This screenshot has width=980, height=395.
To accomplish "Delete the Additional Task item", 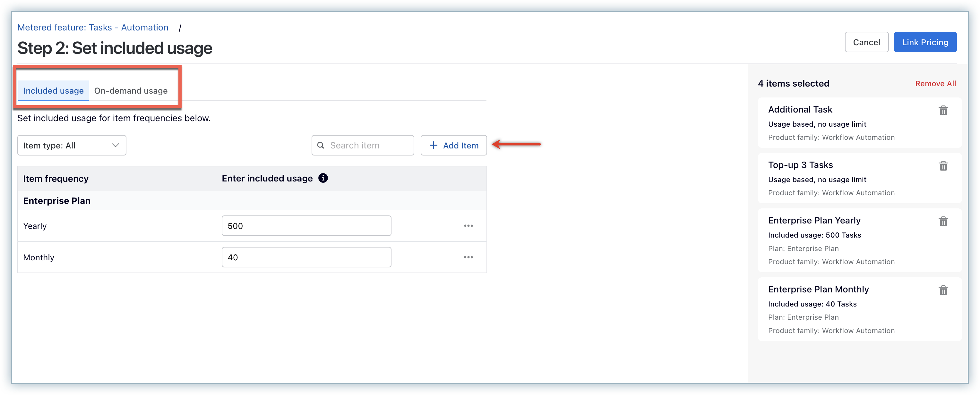I will point(943,110).
